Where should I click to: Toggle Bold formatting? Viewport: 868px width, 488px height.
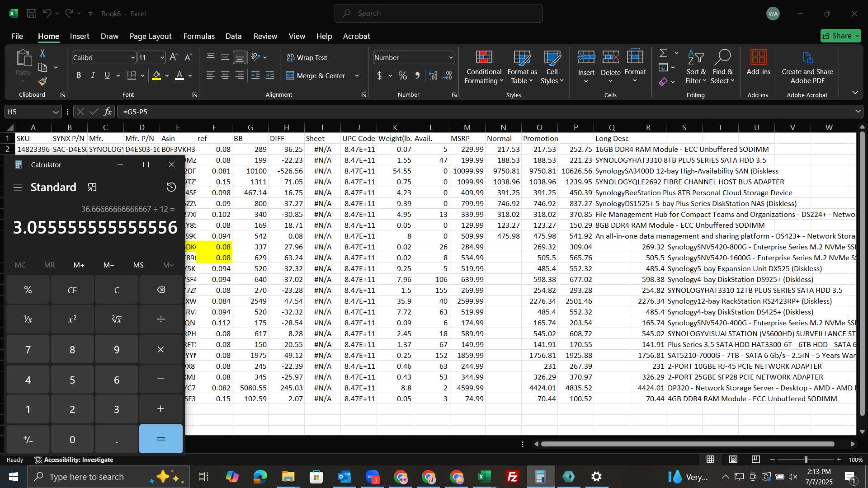click(79, 75)
